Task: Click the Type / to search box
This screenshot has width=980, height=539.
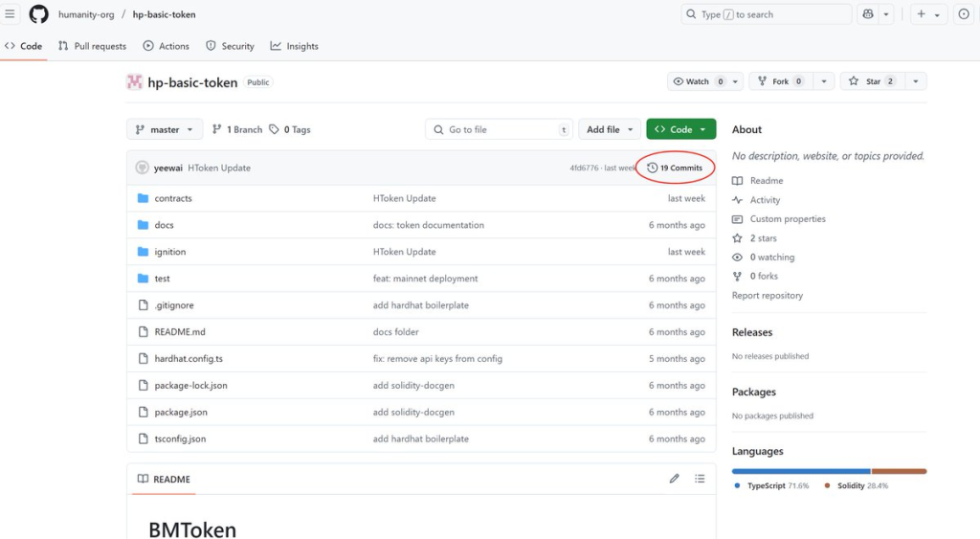Action: pos(767,13)
